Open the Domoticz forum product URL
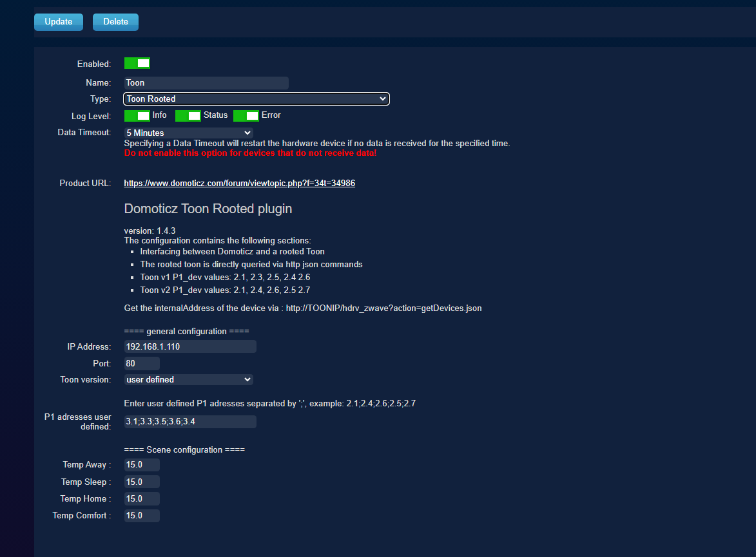Screen dimensions: 756x557 (240, 183)
